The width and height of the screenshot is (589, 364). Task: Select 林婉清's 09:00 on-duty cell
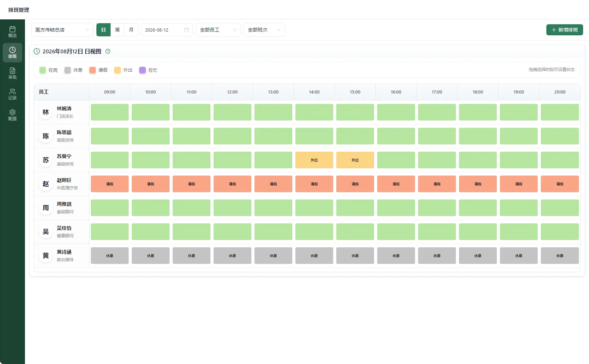click(110, 112)
